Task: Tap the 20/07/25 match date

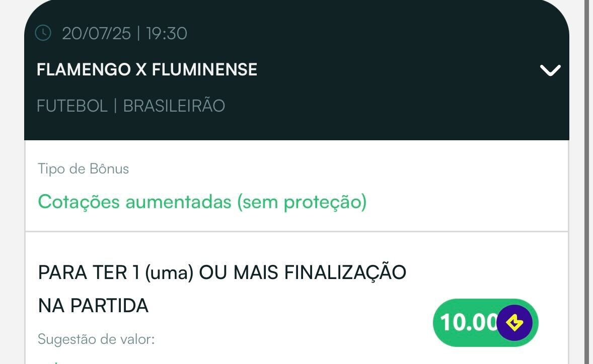Action: point(96,34)
